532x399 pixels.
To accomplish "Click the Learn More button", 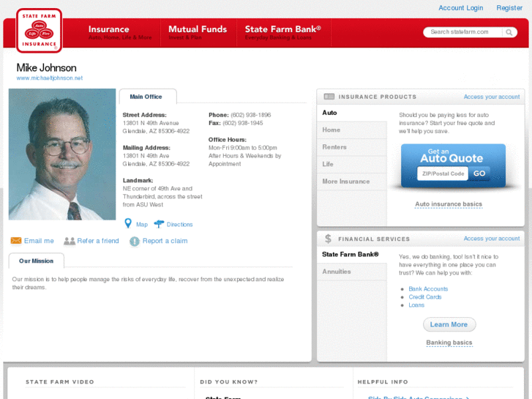I will click(x=449, y=324).
